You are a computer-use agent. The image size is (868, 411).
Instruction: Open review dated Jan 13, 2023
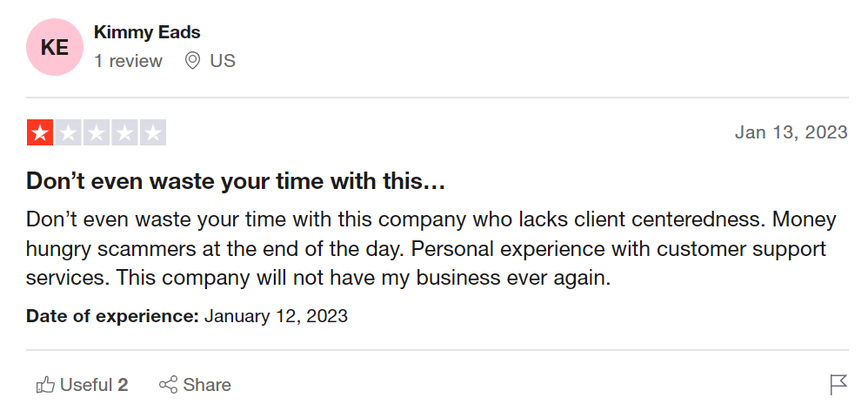pos(791,132)
